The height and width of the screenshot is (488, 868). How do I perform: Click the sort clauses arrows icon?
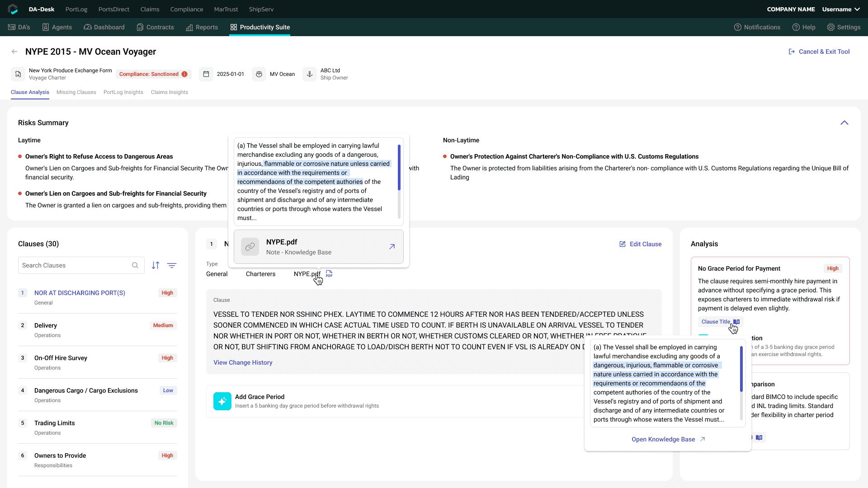[156, 265]
